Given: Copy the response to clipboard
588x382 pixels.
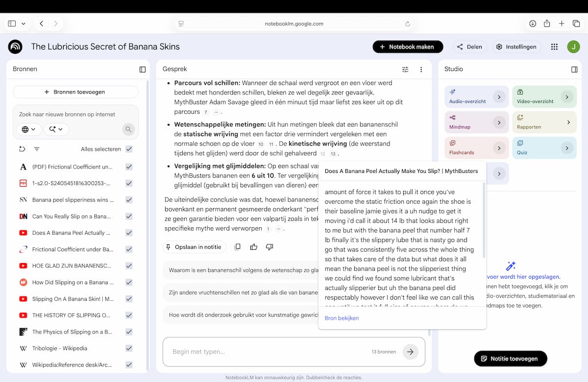Looking at the screenshot, I should 238,247.
